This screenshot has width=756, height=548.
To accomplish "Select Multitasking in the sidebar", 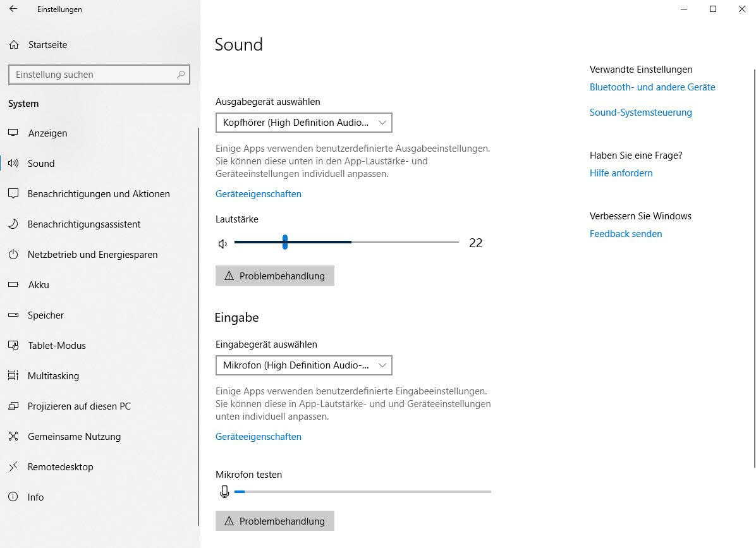I will coord(53,376).
